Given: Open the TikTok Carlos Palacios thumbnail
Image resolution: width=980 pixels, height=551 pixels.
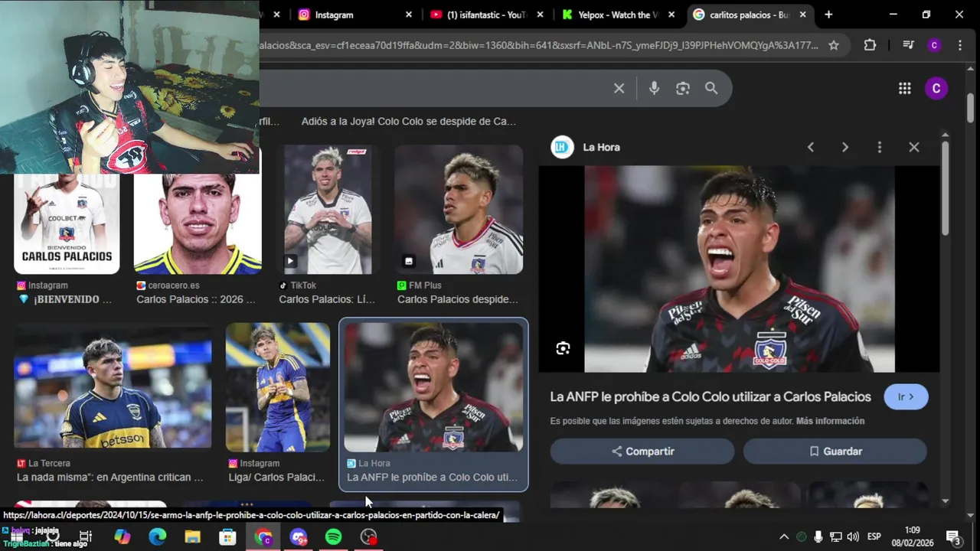Looking at the screenshot, I should point(328,210).
